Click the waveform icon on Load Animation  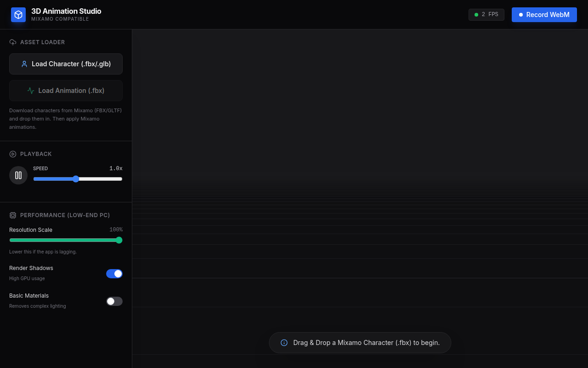tap(31, 91)
